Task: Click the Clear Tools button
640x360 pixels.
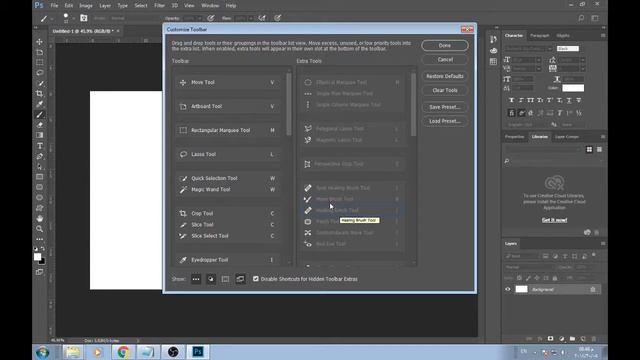Action: click(445, 90)
